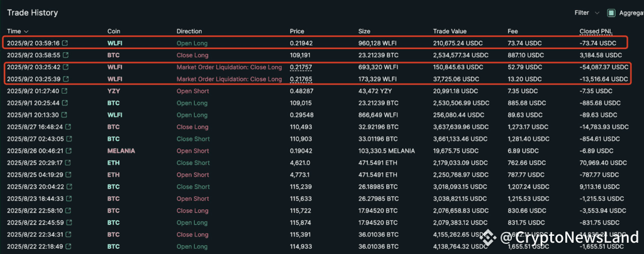Screen dimensions: 644x254
Task: Click Closed PNL value -54,087.37 USDC
Action: tap(604, 67)
